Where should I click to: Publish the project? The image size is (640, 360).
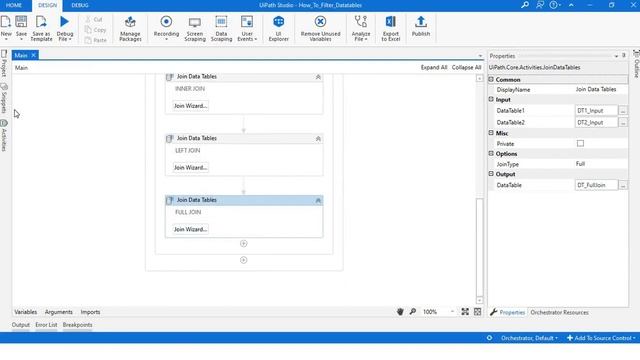pos(421,27)
